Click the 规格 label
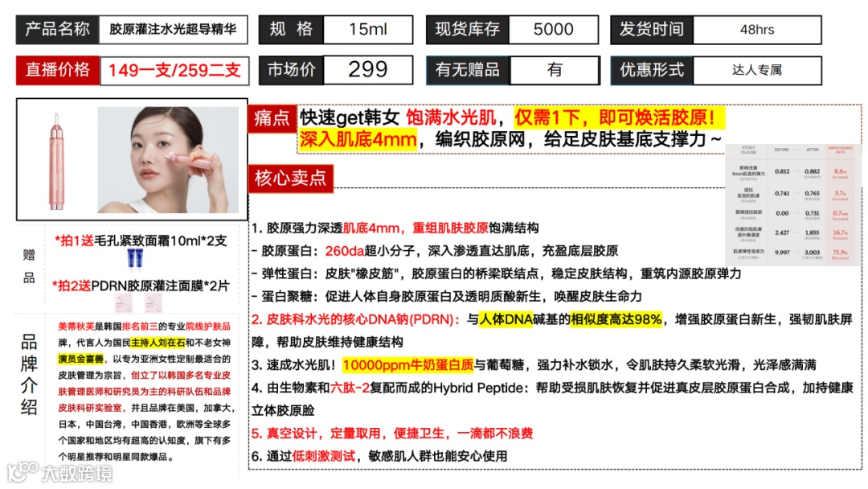Image resolution: width=868 pixels, height=489 pixels. tap(291, 29)
